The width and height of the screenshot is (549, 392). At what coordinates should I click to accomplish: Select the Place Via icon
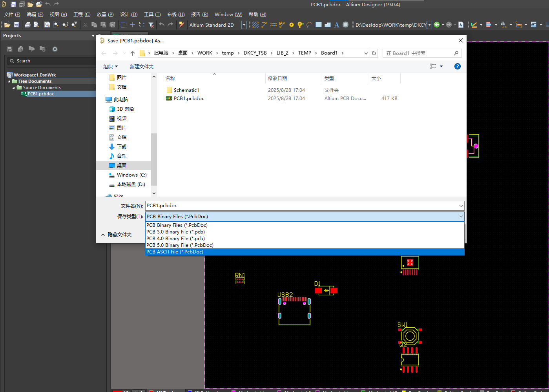[300, 25]
